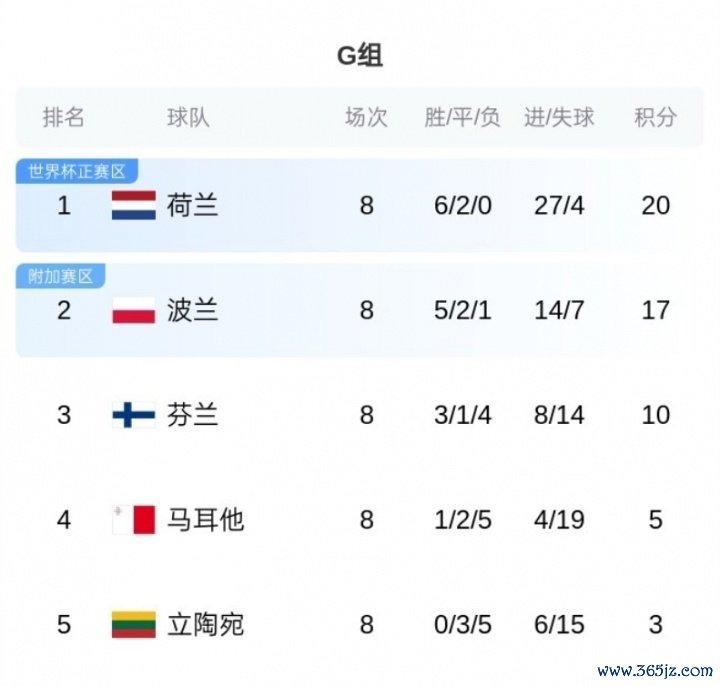Open the 芬兰 team name

193,414
